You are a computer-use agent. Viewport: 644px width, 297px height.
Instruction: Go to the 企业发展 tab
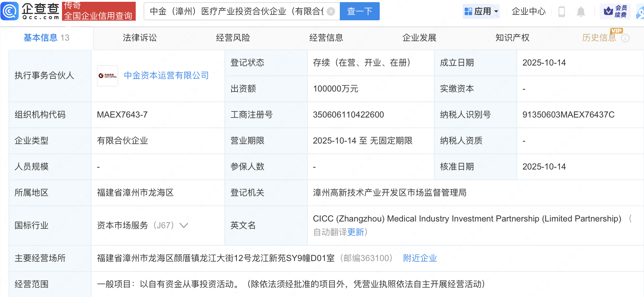[419, 38]
